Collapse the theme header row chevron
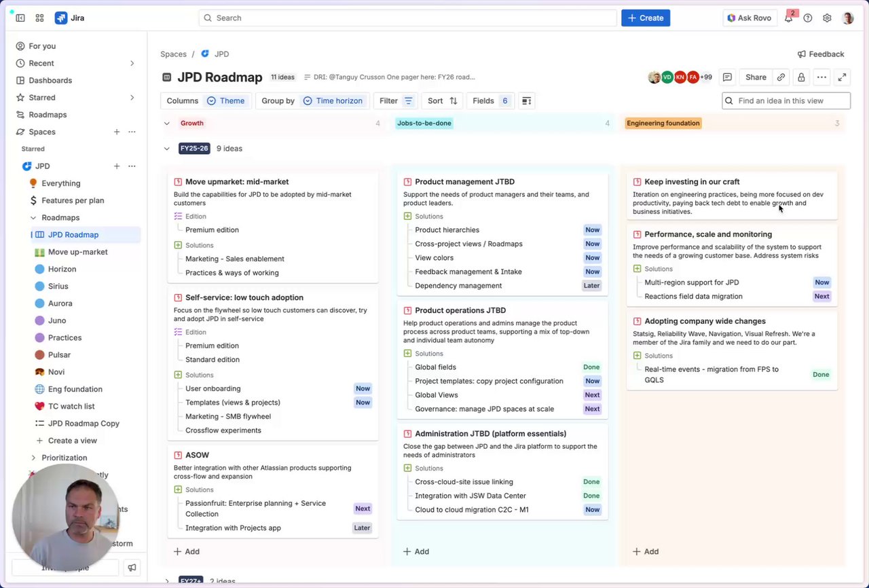Image resolution: width=869 pixels, height=588 pixels. tap(167, 124)
